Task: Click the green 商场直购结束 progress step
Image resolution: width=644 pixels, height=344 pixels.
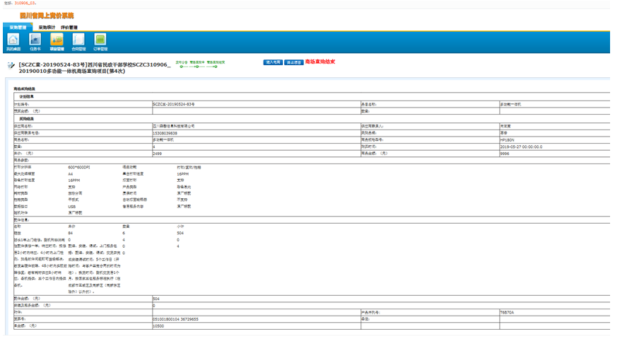Action: (216, 62)
